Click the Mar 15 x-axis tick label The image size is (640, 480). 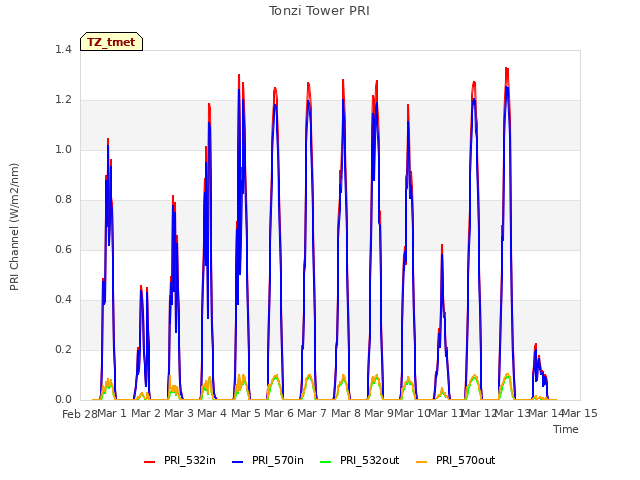[580, 413]
